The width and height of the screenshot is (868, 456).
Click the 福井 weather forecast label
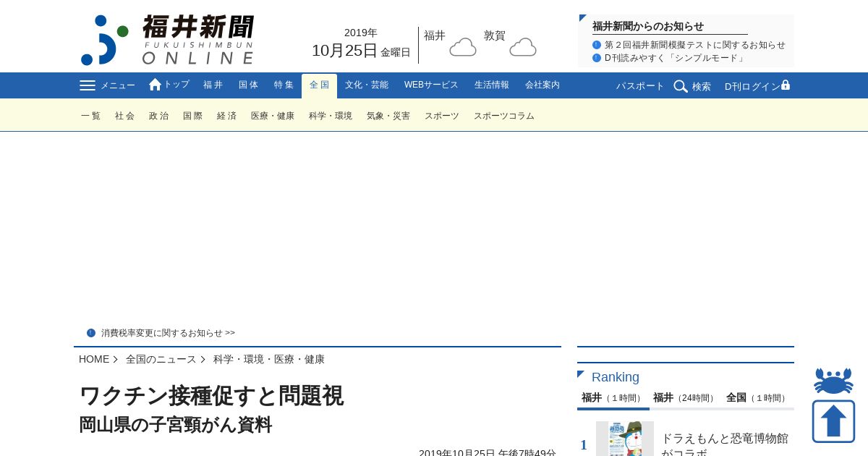coord(435,35)
